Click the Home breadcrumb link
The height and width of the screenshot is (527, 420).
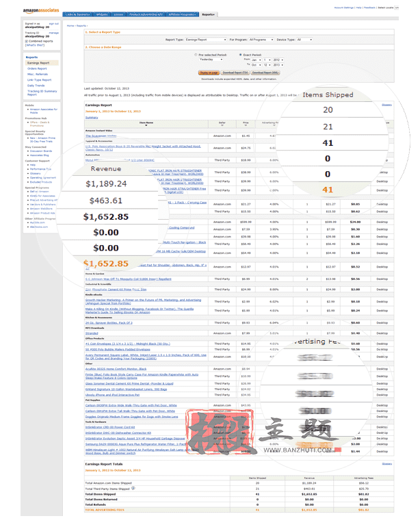[x=70, y=25]
